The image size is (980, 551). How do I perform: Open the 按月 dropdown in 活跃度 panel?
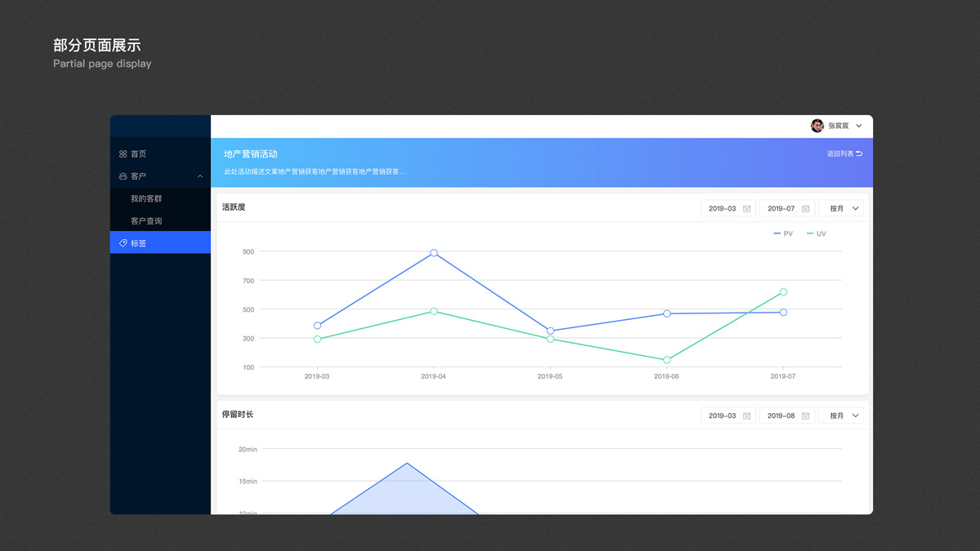(841, 209)
